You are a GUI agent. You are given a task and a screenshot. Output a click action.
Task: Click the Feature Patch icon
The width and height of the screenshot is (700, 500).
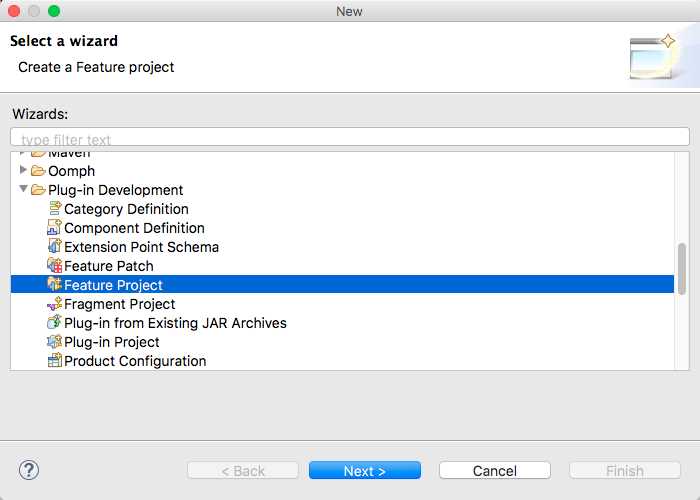55,266
